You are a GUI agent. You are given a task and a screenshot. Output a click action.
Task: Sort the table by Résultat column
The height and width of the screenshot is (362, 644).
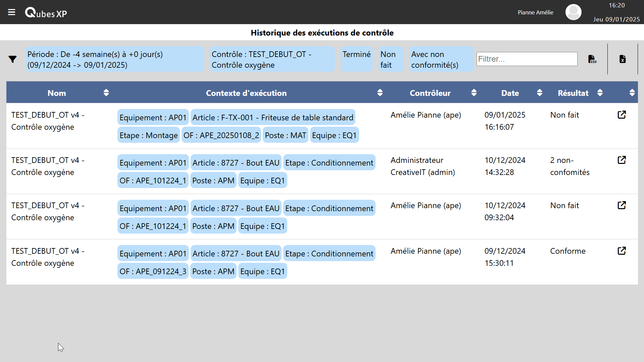pyautogui.click(x=600, y=93)
